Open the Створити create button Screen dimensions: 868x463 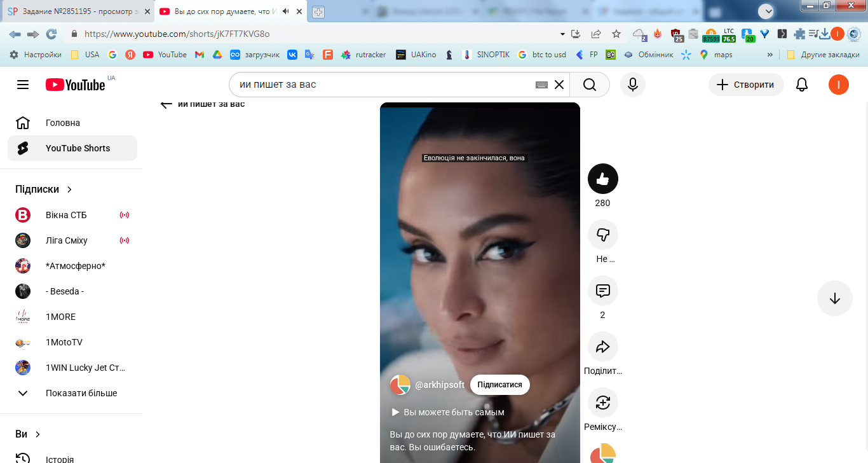click(746, 85)
